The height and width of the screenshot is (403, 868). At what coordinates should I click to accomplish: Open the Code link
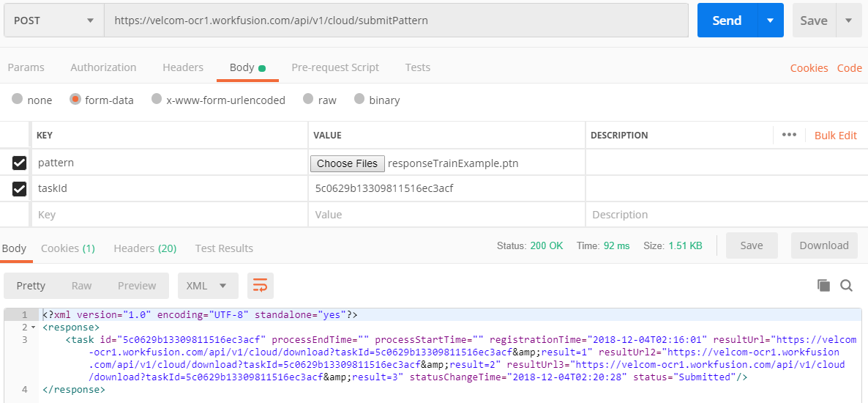849,68
